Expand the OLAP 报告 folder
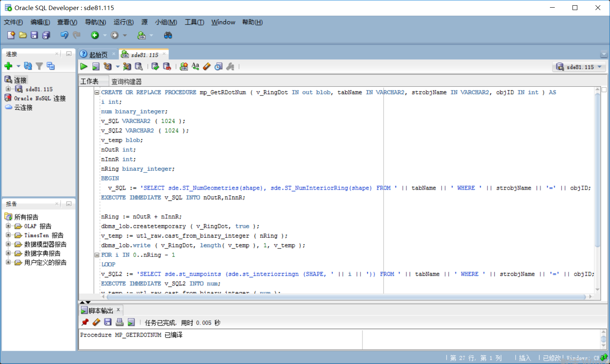The height and width of the screenshot is (364, 610). pos(8,226)
